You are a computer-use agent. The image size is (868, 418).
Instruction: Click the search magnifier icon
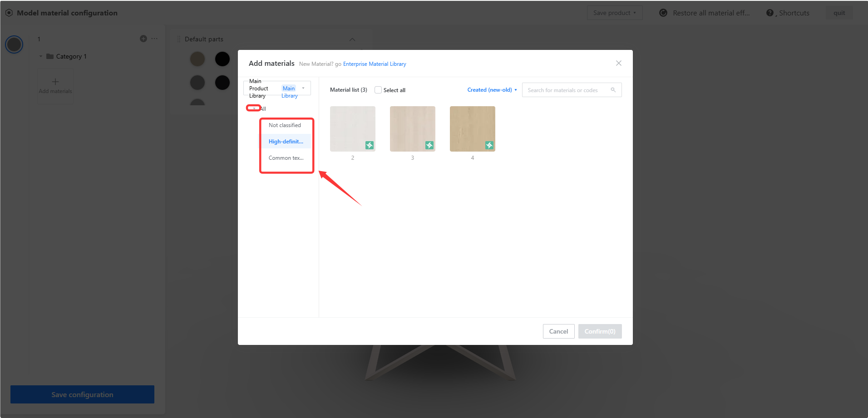(x=613, y=90)
